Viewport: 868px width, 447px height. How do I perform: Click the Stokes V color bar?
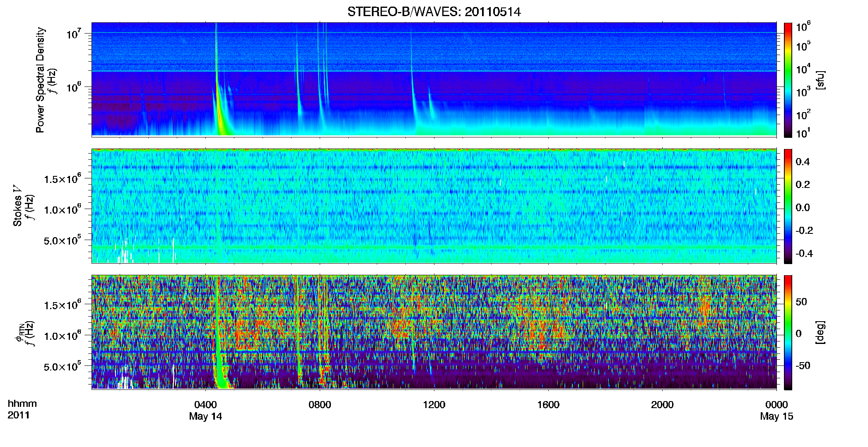[788, 206]
